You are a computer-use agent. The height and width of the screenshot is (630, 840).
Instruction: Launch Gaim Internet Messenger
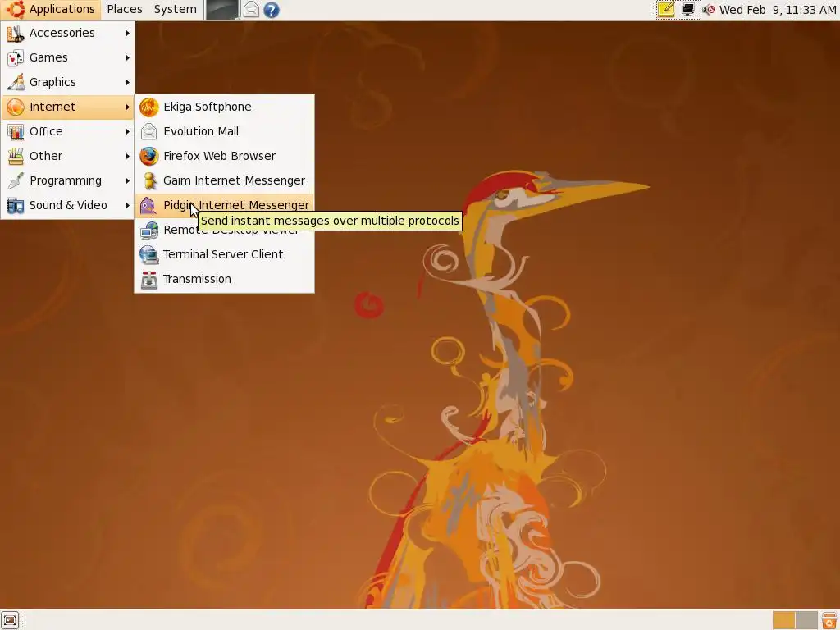(224, 180)
